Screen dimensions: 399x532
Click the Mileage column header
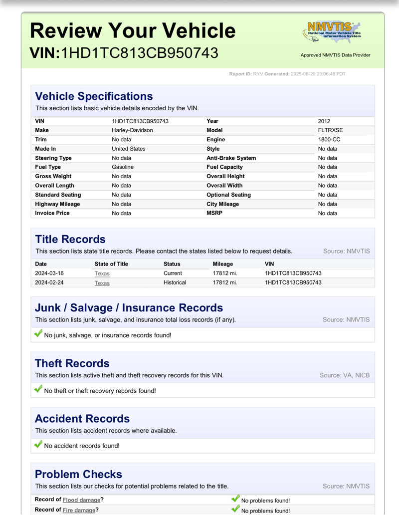click(223, 264)
